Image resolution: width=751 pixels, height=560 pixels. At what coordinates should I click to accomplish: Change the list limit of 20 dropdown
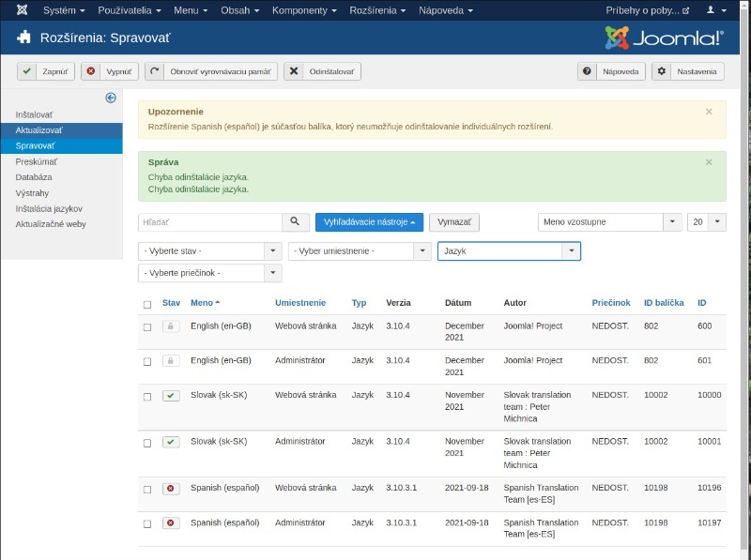coord(707,222)
